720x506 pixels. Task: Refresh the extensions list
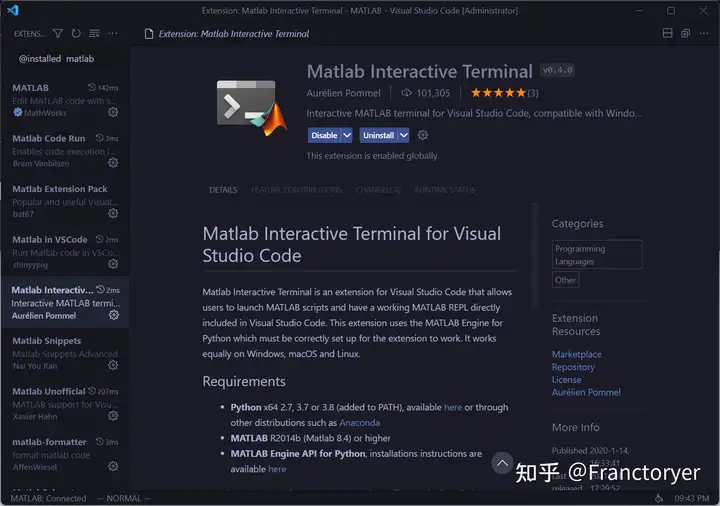coord(76,34)
